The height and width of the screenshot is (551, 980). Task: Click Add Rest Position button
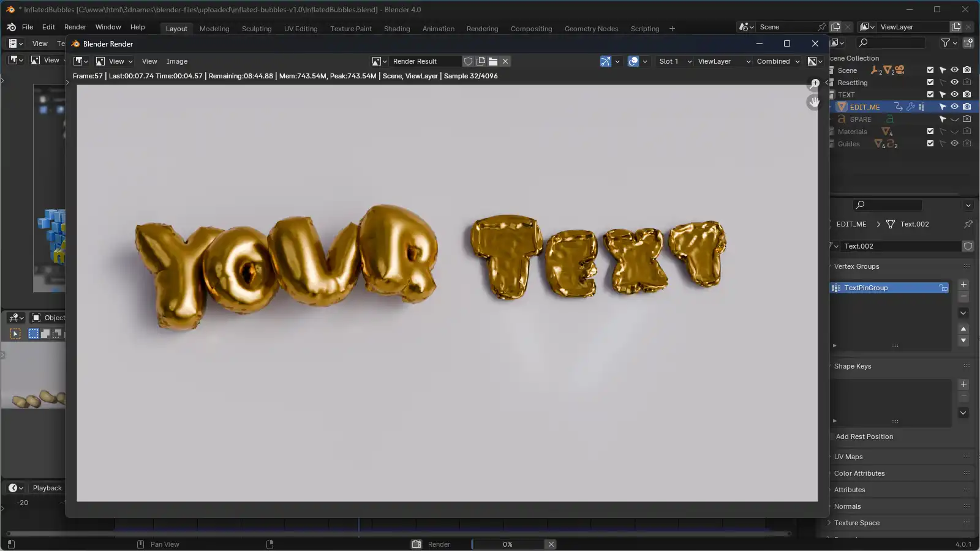(x=864, y=437)
